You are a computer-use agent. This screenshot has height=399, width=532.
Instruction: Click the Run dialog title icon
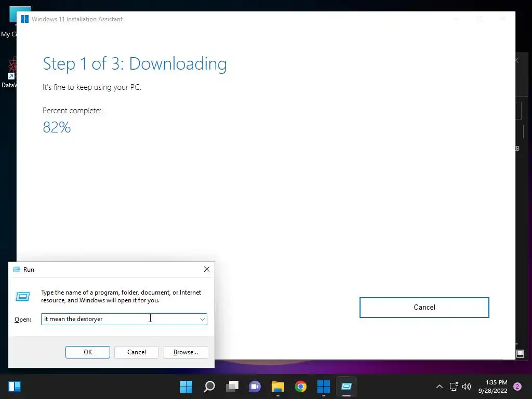click(x=16, y=270)
